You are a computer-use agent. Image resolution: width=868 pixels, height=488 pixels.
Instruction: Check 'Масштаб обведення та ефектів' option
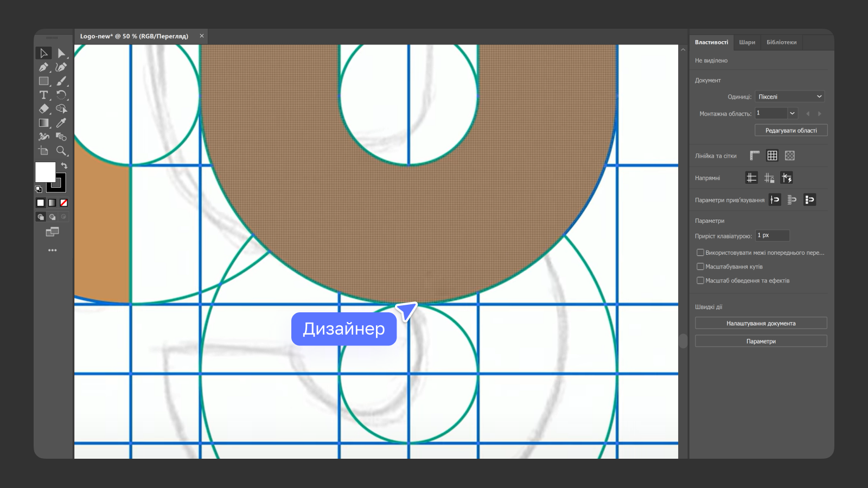tap(700, 280)
